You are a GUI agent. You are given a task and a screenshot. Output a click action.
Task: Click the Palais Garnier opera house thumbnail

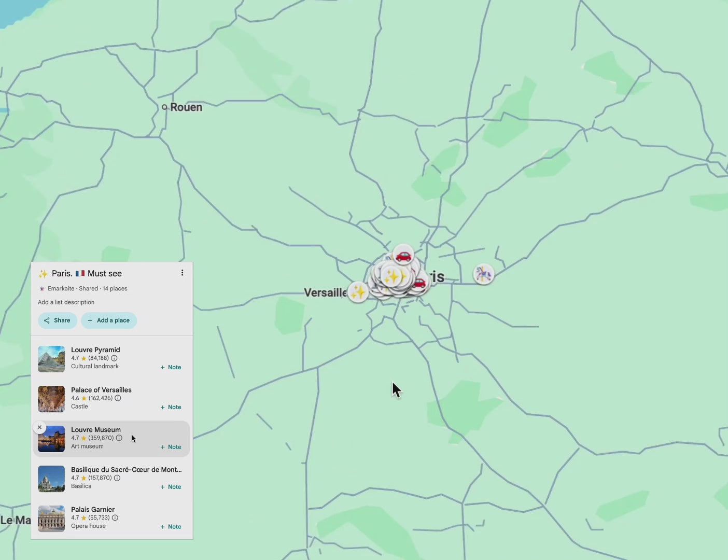click(x=51, y=518)
